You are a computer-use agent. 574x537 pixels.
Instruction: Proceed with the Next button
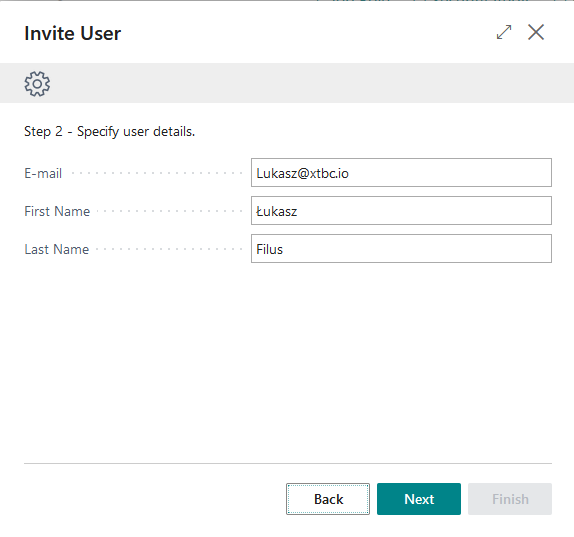coord(419,499)
